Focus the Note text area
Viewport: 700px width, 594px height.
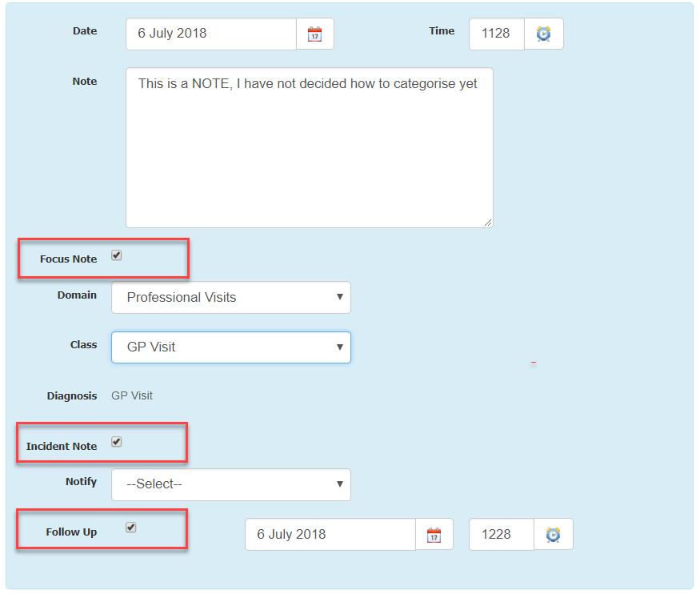pos(309,147)
